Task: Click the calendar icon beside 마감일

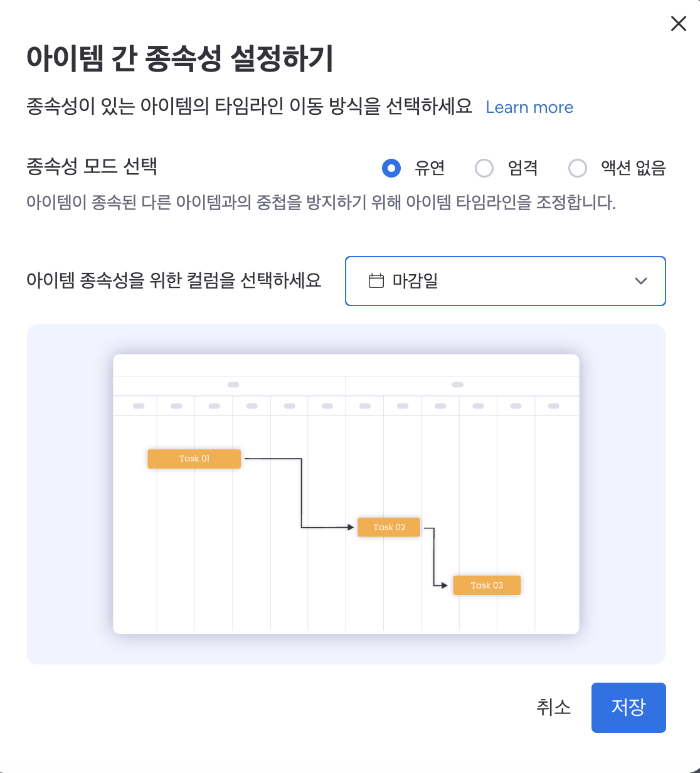Action: coord(376,281)
